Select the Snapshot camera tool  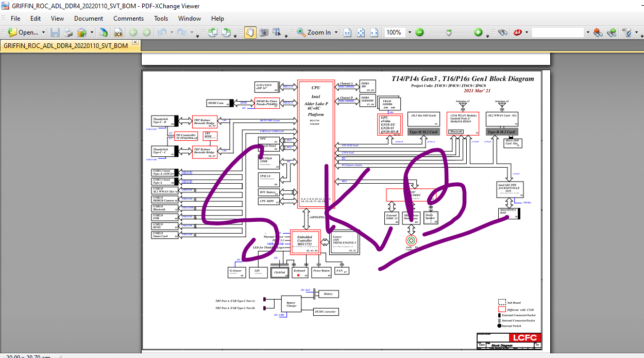[x=264, y=32]
